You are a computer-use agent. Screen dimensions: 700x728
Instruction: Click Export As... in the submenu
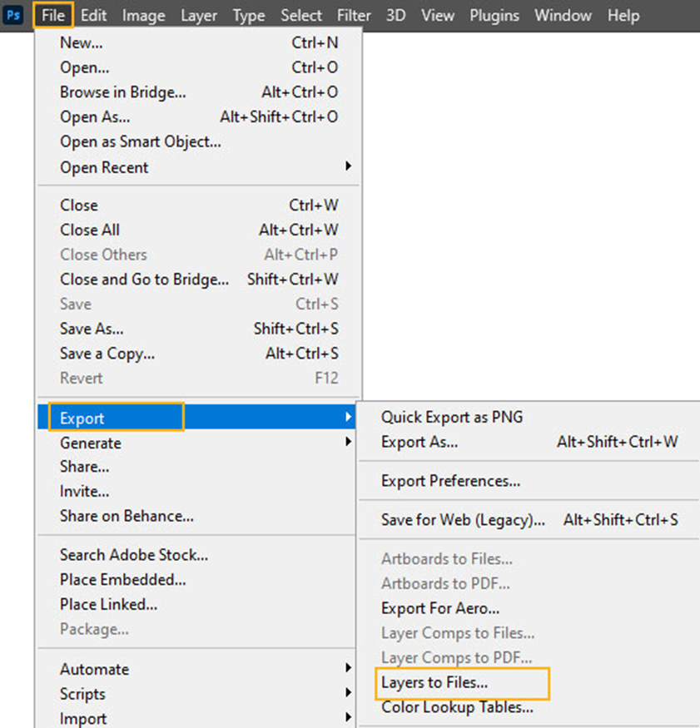coord(420,442)
